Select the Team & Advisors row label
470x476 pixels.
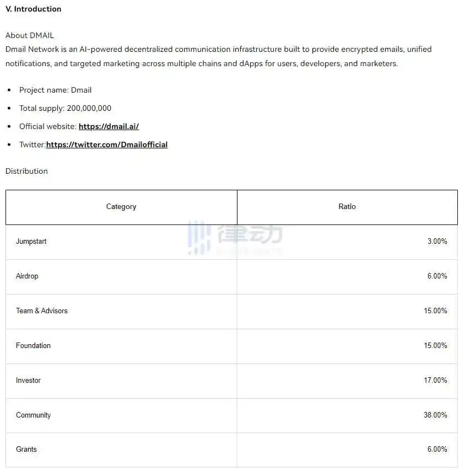tap(42, 311)
